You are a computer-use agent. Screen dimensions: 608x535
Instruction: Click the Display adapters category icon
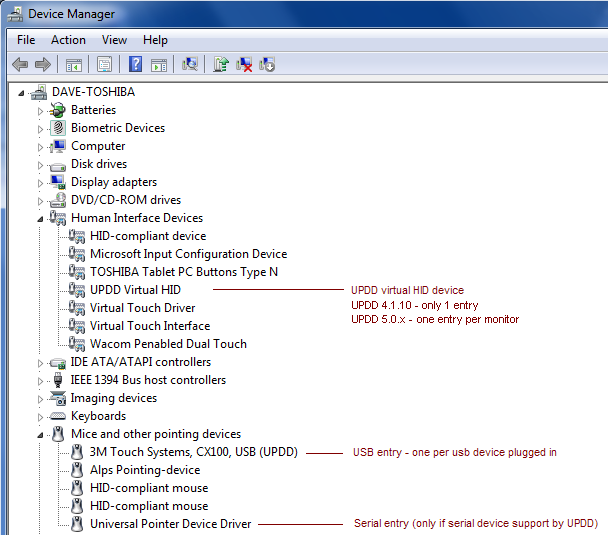(58, 182)
